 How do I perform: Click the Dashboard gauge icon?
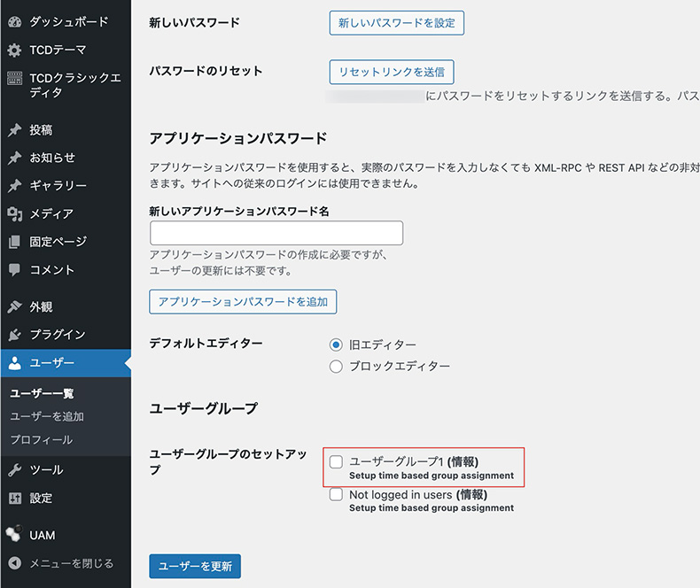coord(15,22)
